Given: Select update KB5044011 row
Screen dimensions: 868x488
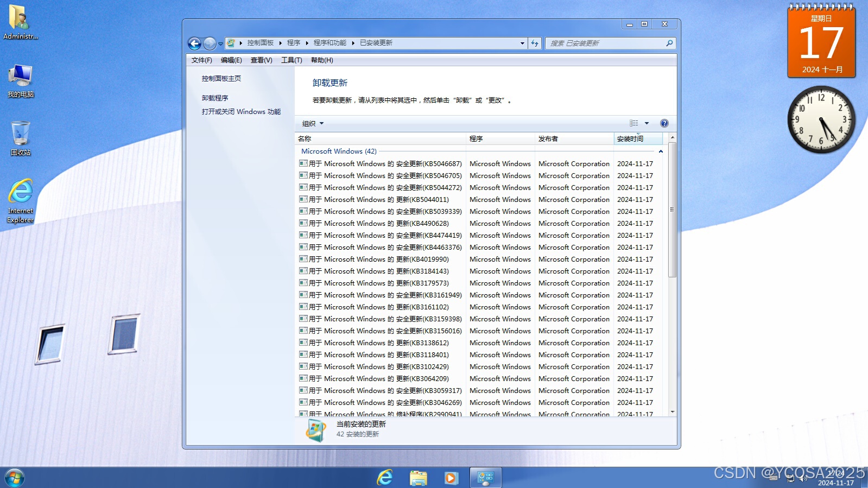Looking at the screenshot, I should click(x=480, y=200).
